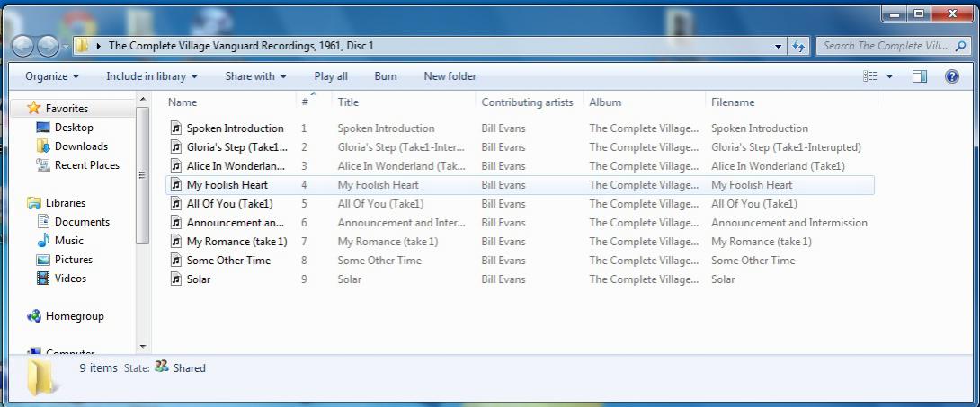Toggle the preview pane button

click(919, 76)
